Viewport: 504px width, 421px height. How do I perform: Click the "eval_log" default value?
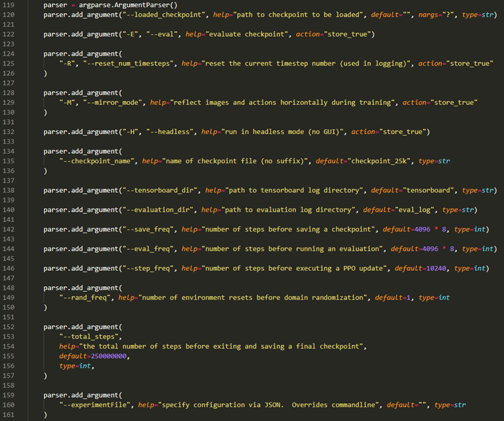pyautogui.click(x=414, y=210)
